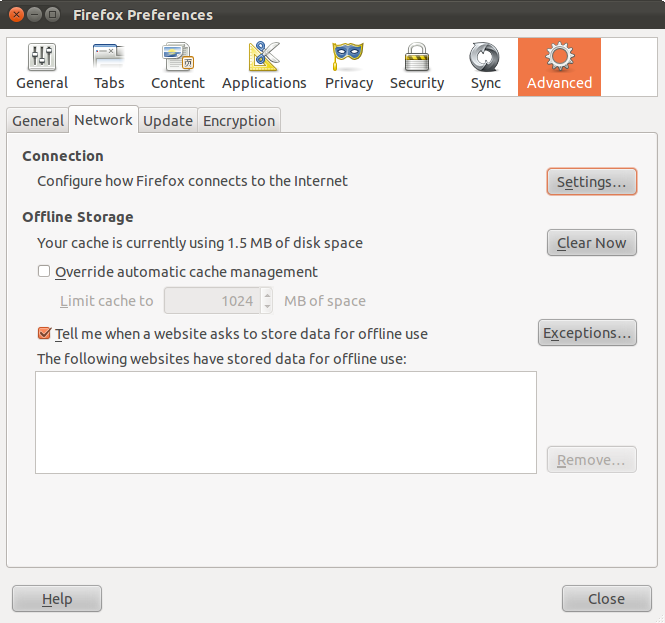
Task: Click the offline websites list box
Action: (286, 422)
